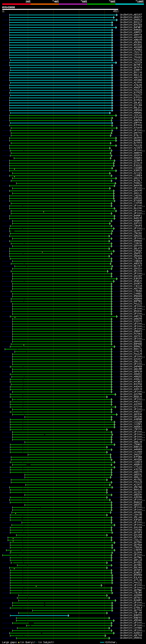This screenshot has height=644, width=146.
Task: Select label UniRef100_B9W783
Action: coord(131,618)
